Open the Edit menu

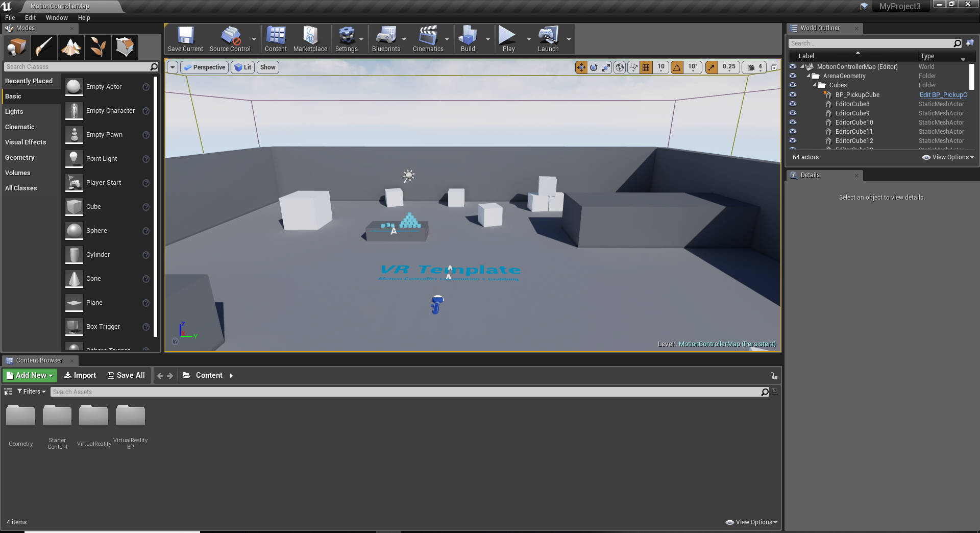[31, 18]
